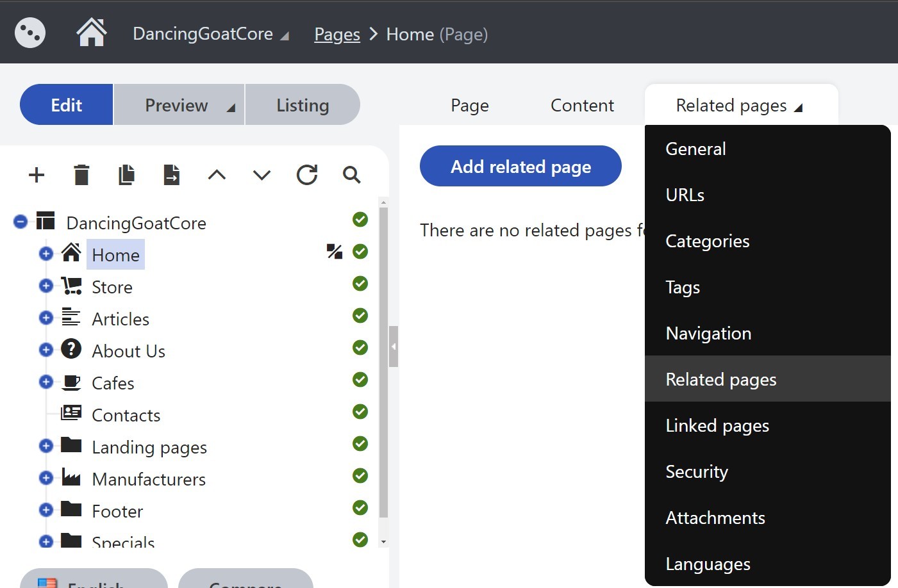Activate the Edit mode button
Screen dimensions: 898x588
67,104
